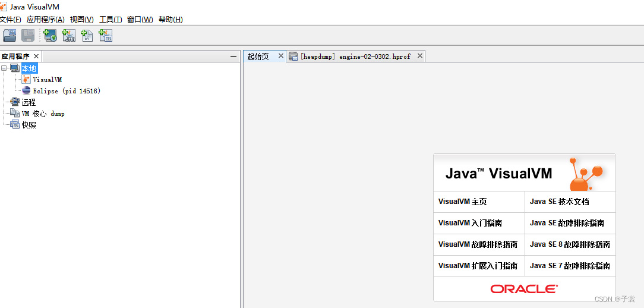The height and width of the screenshot is (308, 644).
Task: Click the Add Remote Host toolbar icon
Action: (x=50, y=36)
